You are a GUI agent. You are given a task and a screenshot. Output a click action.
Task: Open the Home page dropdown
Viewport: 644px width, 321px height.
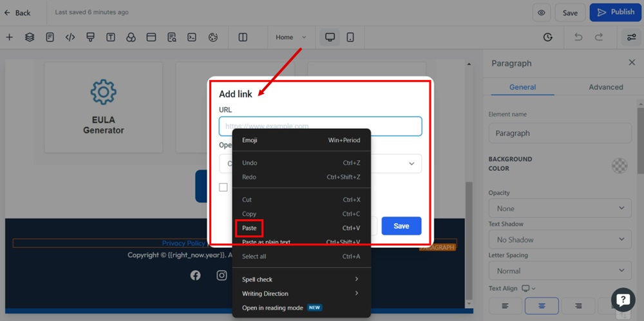point(291,37)
